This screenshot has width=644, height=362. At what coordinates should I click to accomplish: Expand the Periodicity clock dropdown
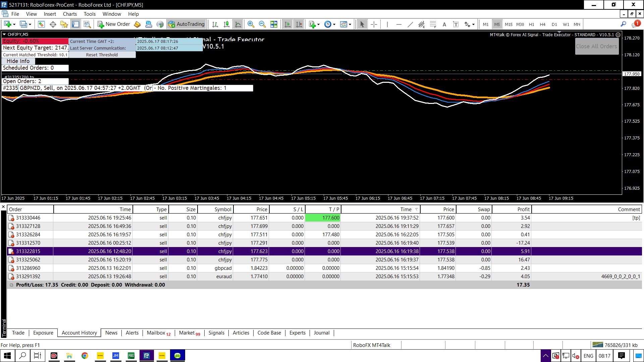tap(334, 24)
